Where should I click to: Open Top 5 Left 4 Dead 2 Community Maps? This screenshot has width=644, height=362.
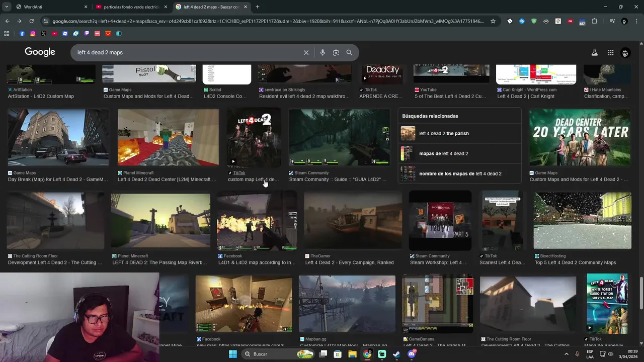tap(575, 262)
